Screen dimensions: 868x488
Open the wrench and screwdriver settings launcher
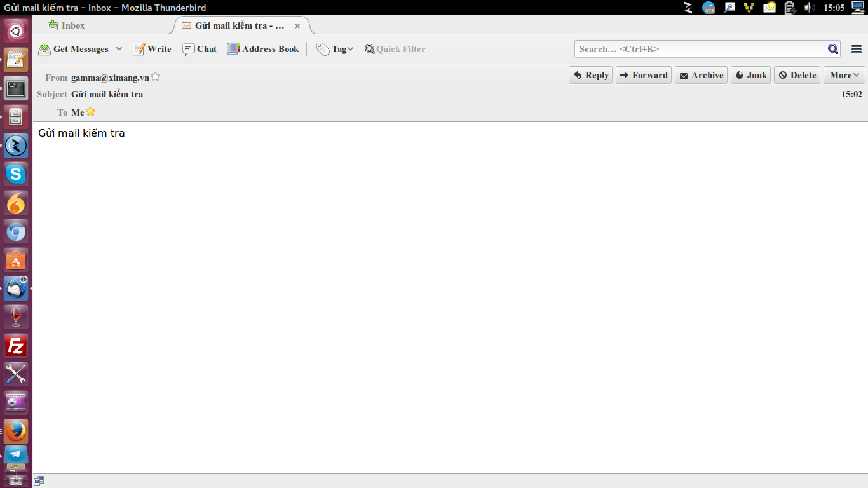pyautogui.click(x=16, y=374)
